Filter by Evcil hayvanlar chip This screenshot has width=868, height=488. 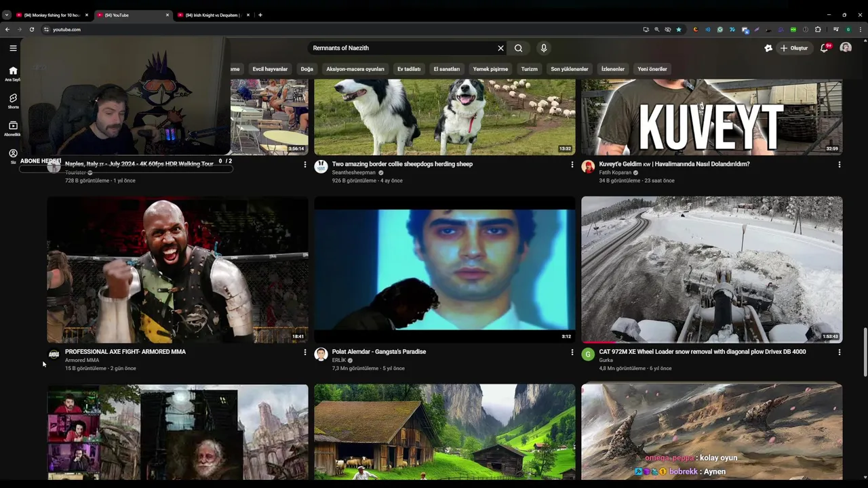(x=270, y=69)
